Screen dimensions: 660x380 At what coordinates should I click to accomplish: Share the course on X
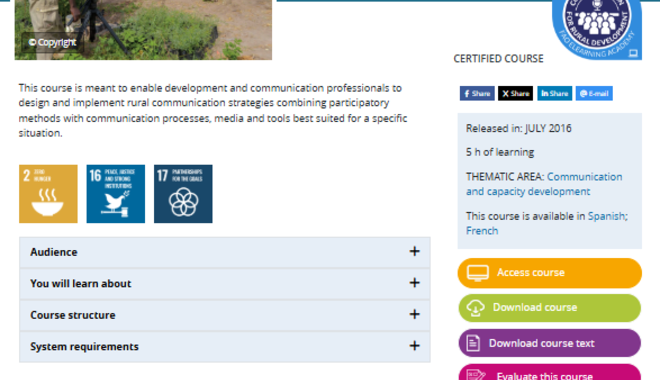[x=515, y=93]
